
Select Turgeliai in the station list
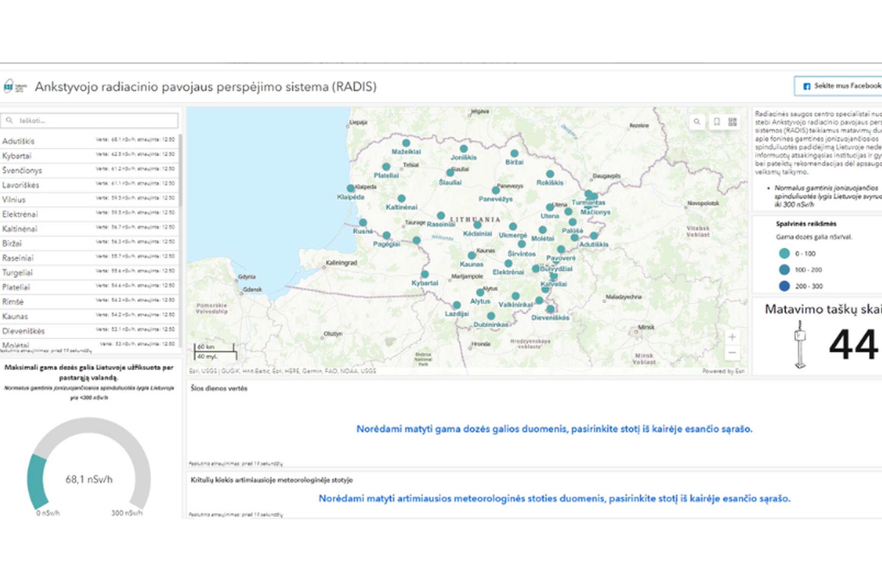click(89, 272)
